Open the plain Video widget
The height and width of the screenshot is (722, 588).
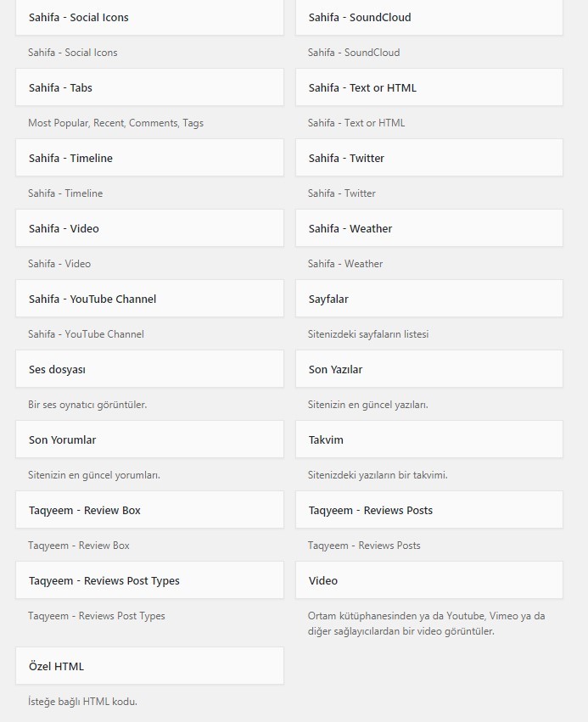click(429, 580)
